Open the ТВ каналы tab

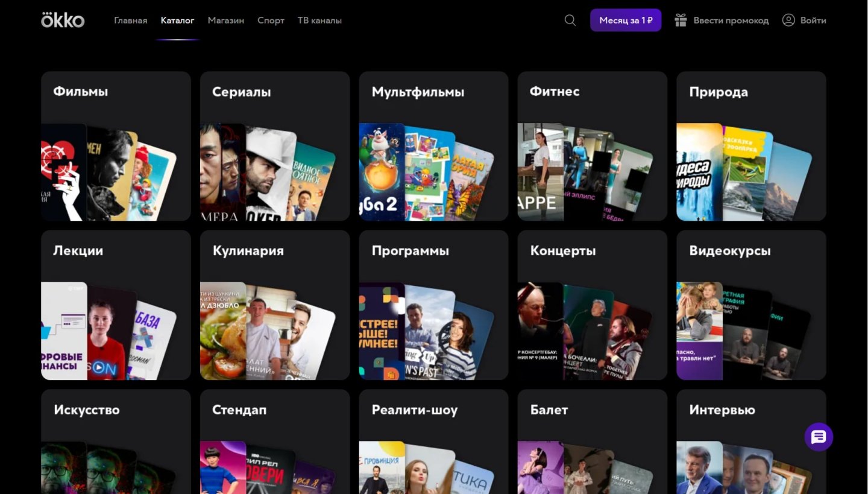click(x=319, y=21)
